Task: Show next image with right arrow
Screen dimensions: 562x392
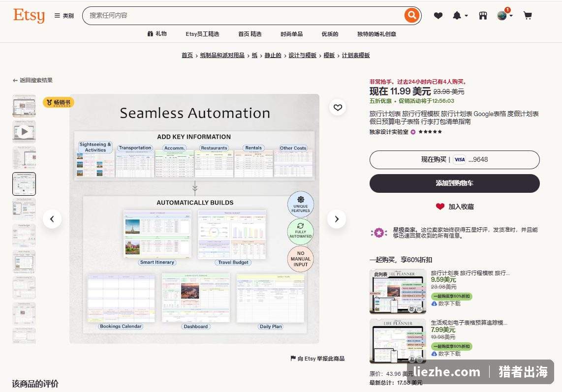Action: coord(337,219)
